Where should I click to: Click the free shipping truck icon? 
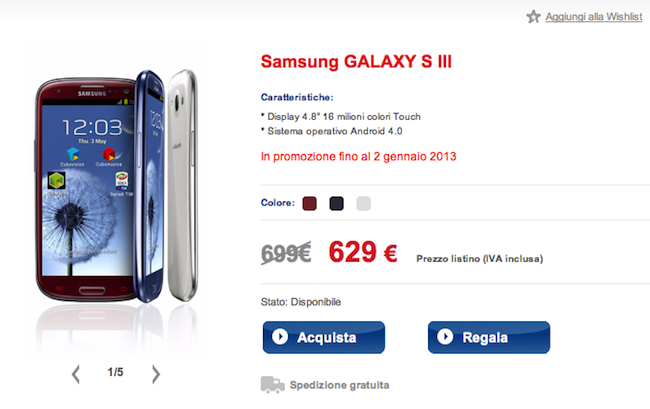(272, 385)
